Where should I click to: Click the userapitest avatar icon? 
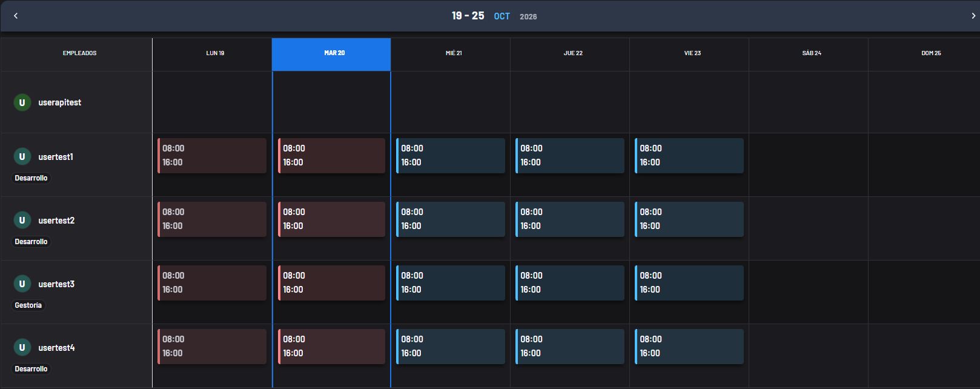(22, 102)
